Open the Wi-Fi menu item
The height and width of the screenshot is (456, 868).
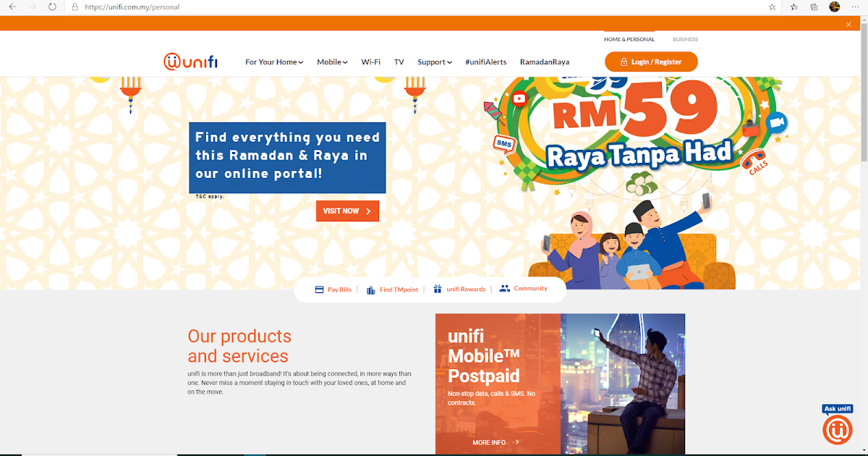pos(371,62)
